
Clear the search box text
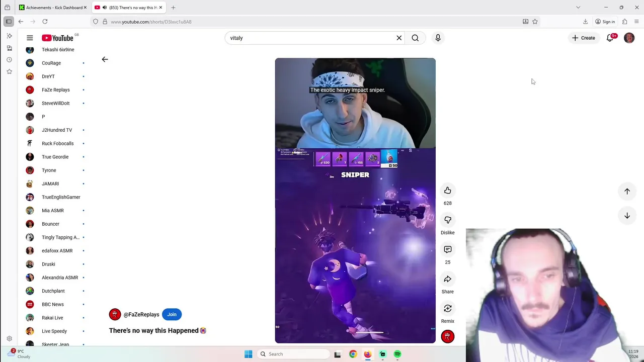tap(399, 38)
